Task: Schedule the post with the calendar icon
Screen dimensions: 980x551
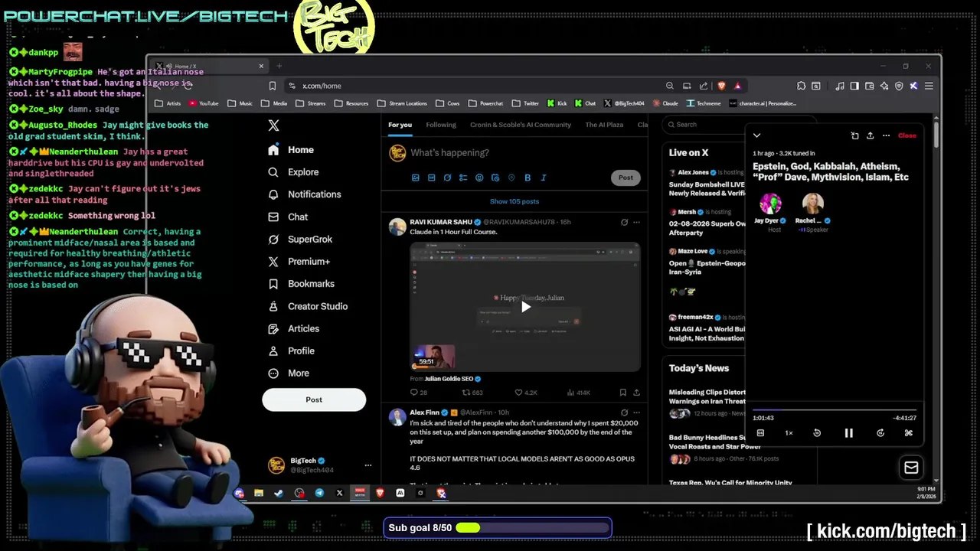Action: (x=495, y=178)
